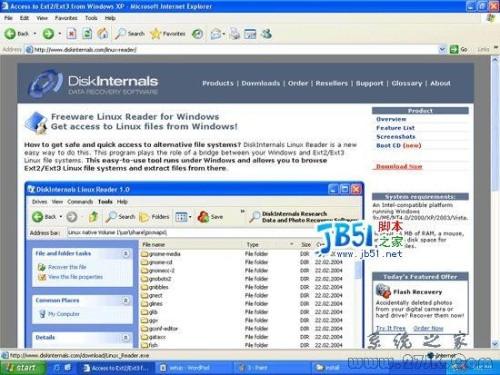Open the History toolbar icon

click(x=198, y=34)
